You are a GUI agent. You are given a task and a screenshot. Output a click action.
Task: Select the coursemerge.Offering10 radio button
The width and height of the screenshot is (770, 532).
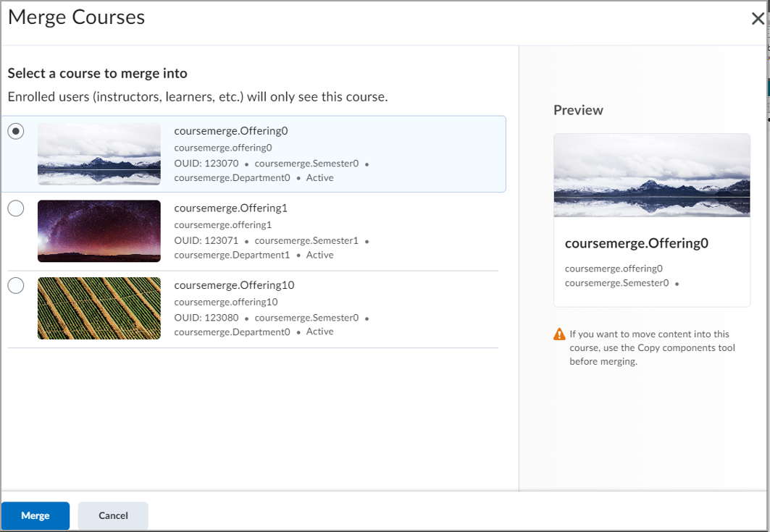(x=16, y=285)
